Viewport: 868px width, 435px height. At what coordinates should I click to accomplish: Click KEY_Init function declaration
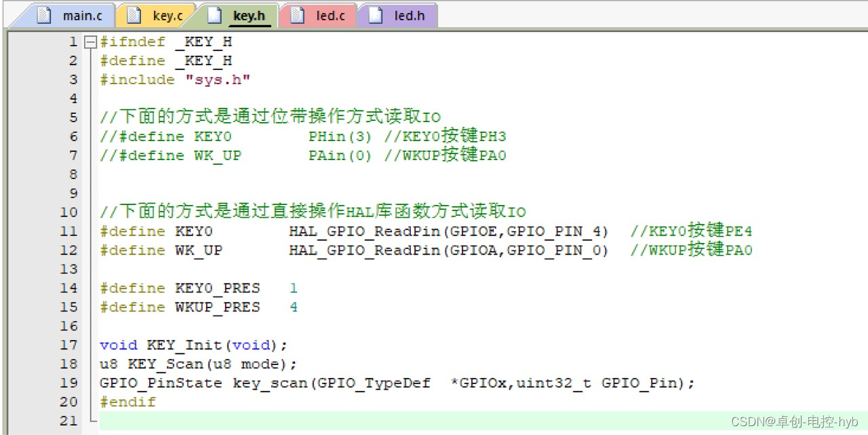(x=194, y=345)
